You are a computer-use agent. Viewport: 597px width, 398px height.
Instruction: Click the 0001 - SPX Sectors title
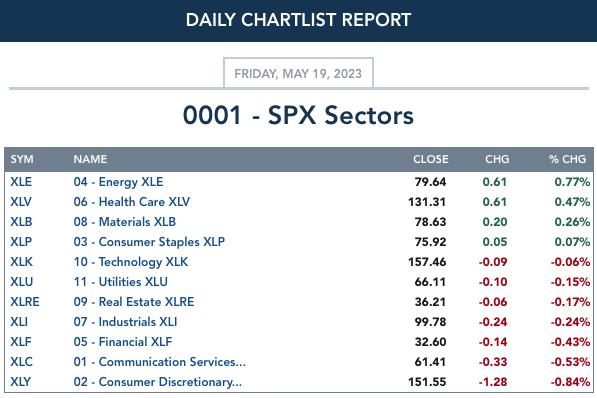[x=298, y=115]
